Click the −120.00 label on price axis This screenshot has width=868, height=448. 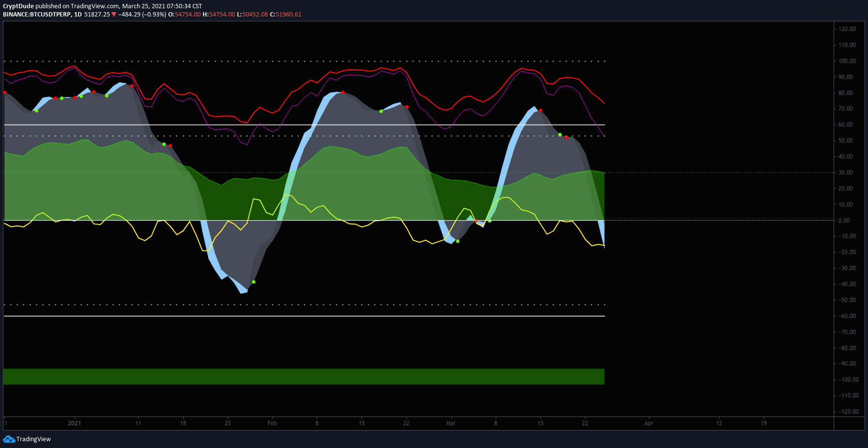849,412
